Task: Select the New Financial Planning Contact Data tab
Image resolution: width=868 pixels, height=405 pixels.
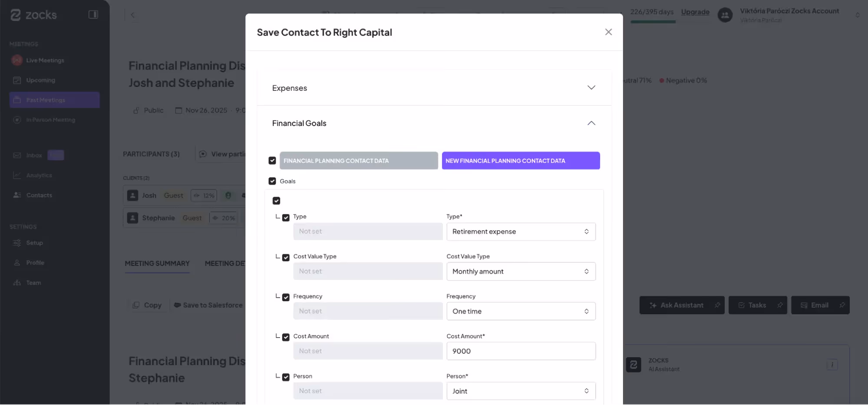Action: [x=520, y=160]
